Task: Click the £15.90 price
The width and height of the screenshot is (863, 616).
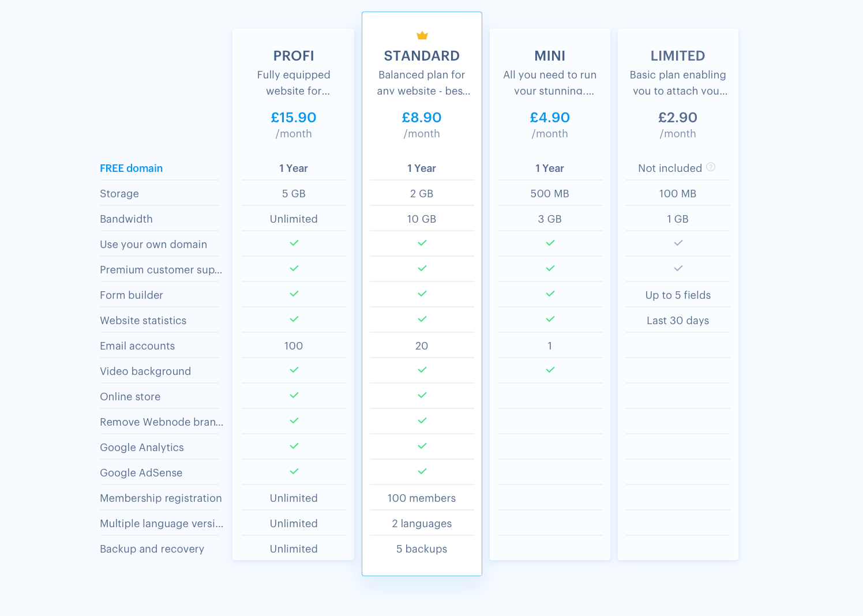Action: pyautogui.click(x=294, y=118)
